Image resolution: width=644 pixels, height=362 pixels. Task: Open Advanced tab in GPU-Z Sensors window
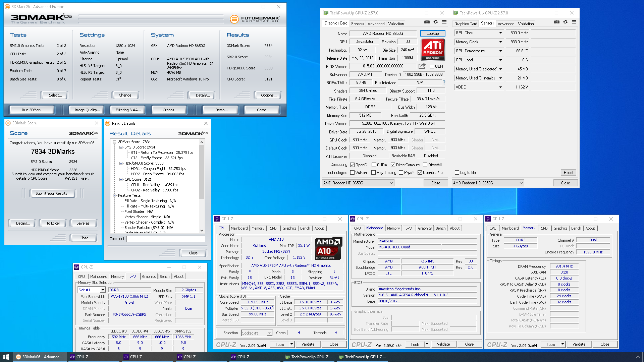[506, 24]
